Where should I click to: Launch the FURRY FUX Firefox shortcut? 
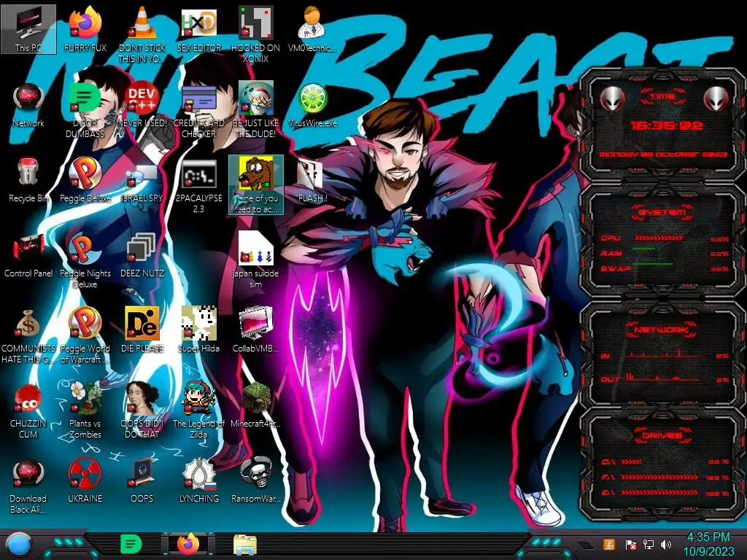click(x=85, y=29)
